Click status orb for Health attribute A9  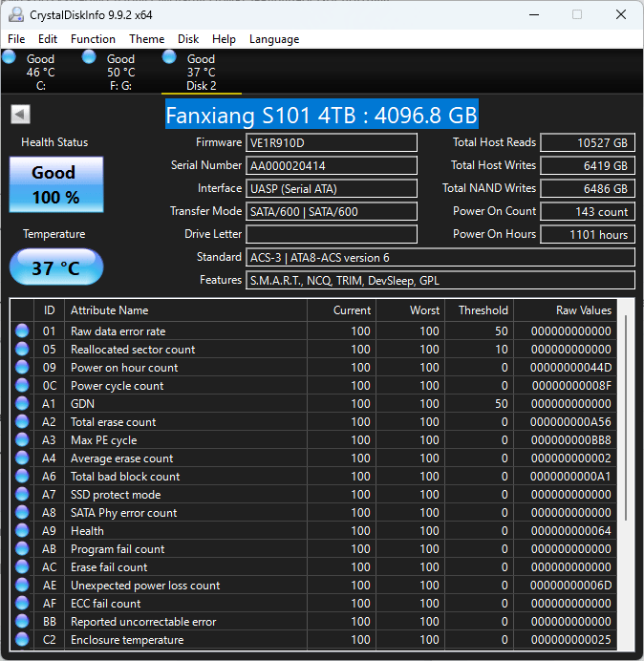pos(22,530)
